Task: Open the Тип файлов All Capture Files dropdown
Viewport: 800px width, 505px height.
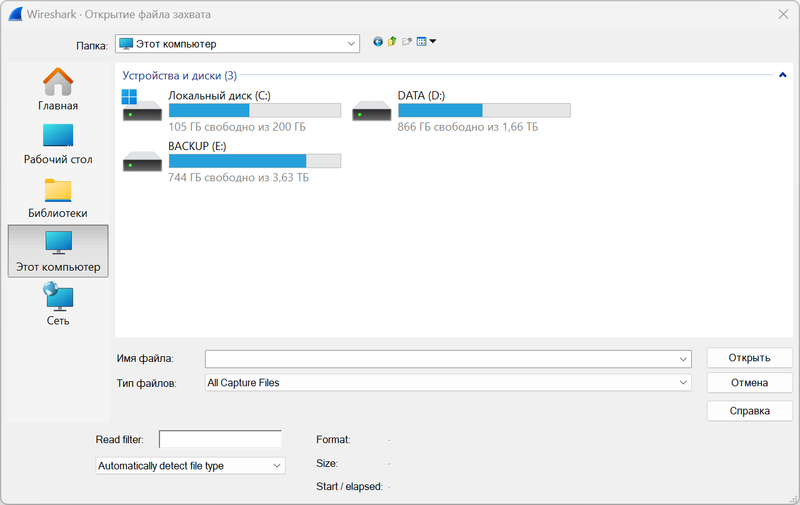Action: pos(448,383)
